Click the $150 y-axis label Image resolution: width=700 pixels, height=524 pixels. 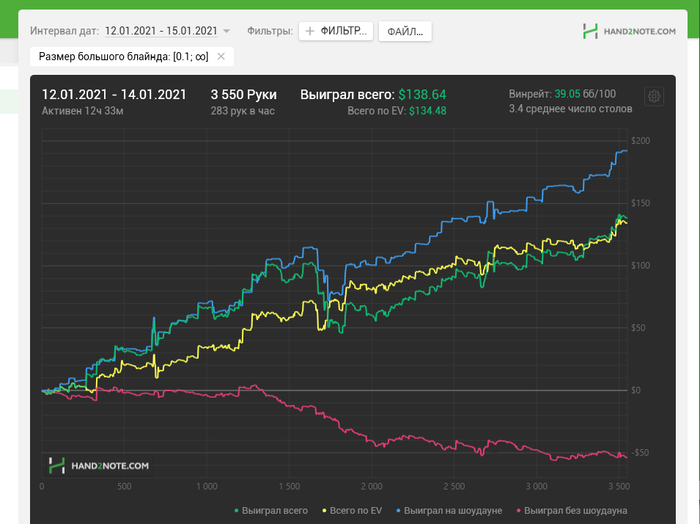tap(641, 204)
